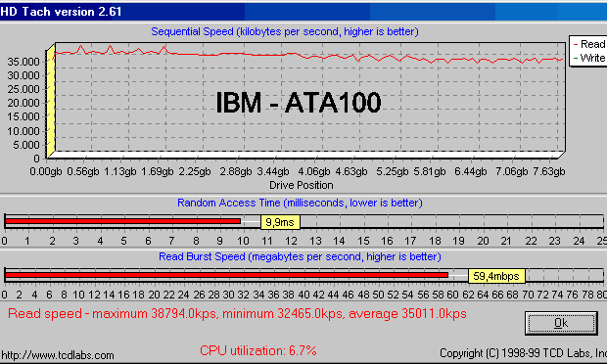Click the 0.56gb drive position label
Viewport: 607px width, 364px height.
click(x=83, y=171)
